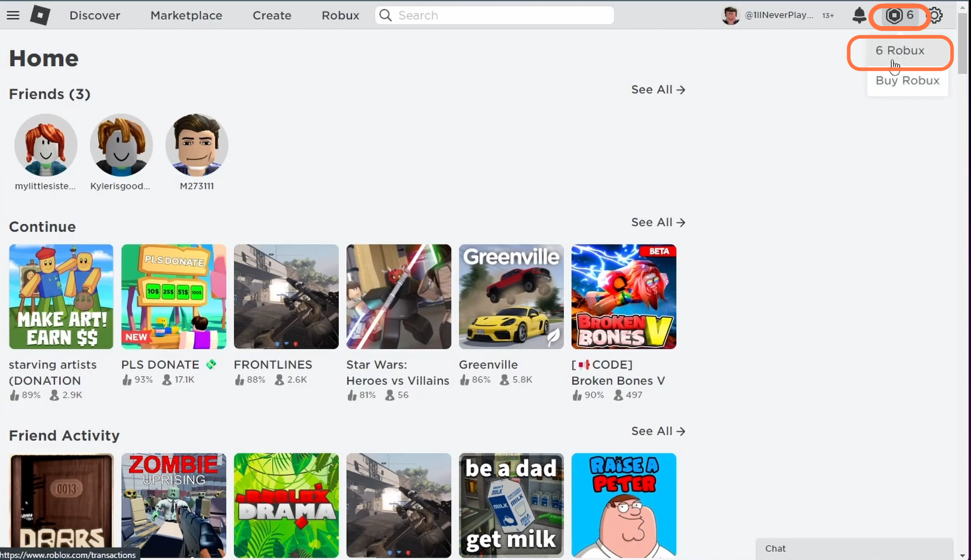The image size is (971, 560).
Task: Click the thumbs-up icon beside 88%
Action: tap(239, 379)
